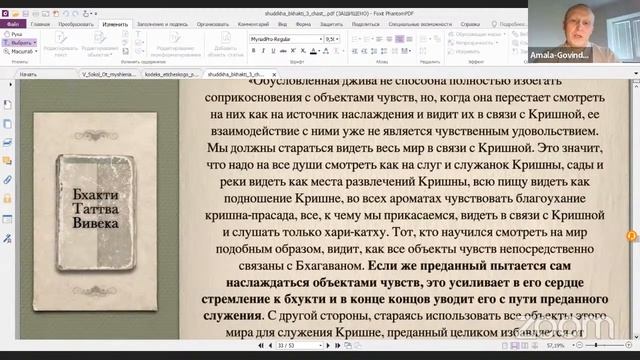The width and height of the screenshot is (640, 360).
Task: Click zoom out minus button in status bar
Action: click(x=579, y=345)
